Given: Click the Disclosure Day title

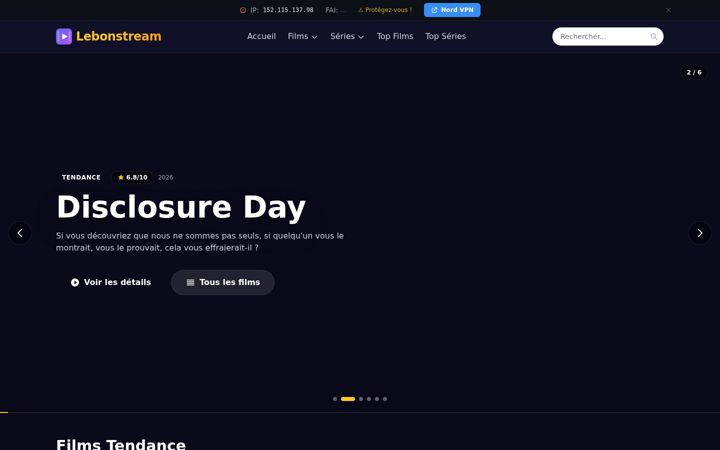Looking at the screenshot, I should tap(181, 207).
